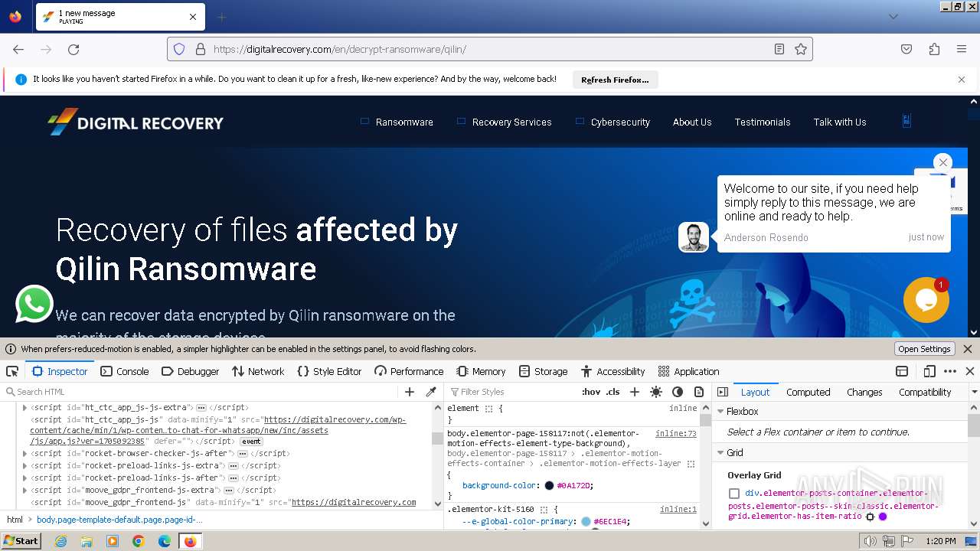Enable overlay grid for elementor-posts-container
The height and width of the screenshot is (551, 980).
coord(734,494)
